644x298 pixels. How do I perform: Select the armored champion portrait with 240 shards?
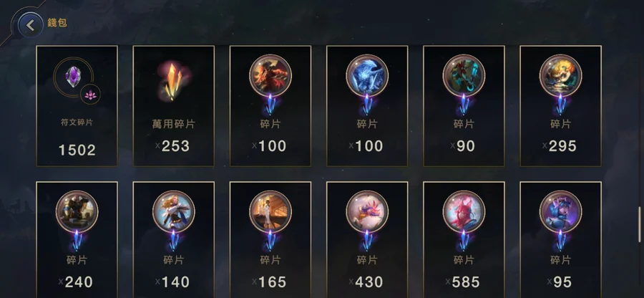pyautogui.click(x=77, y=212)
